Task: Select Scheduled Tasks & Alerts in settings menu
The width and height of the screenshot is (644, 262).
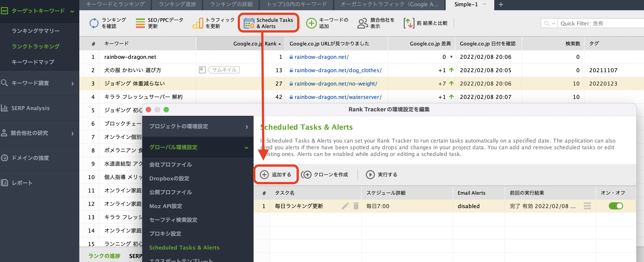Action: coord(184,248)
